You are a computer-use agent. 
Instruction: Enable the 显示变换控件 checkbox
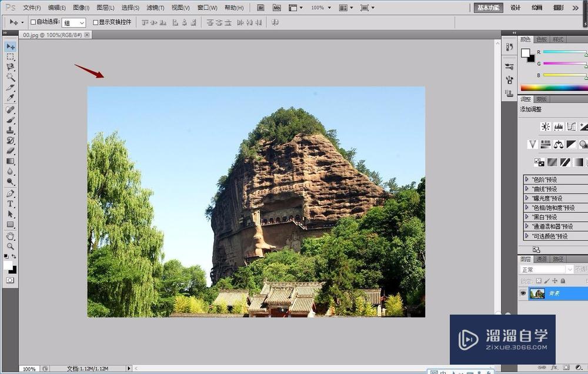(95, 22)
